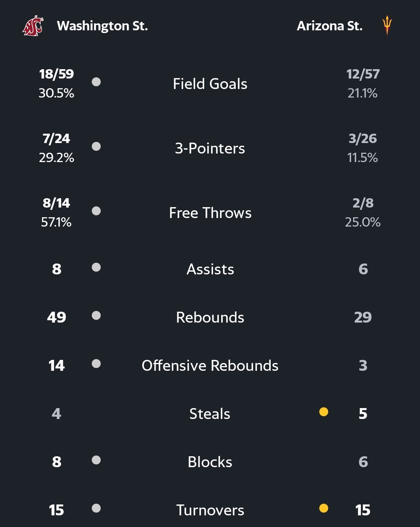Click yellow dot in Turnovers row
The width and height of the screenshot is (420, 527).
pyautogui.click(x=324, y=508)
